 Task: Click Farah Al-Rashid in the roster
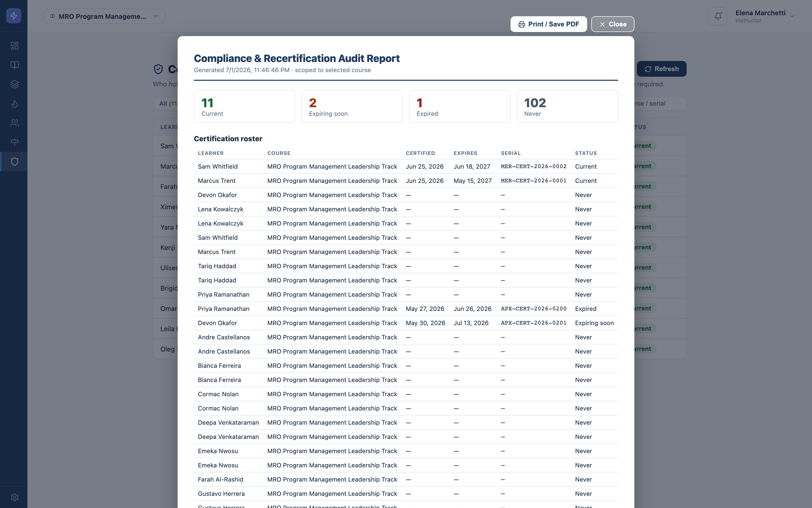pyautogui.click(x=221, y=480)
